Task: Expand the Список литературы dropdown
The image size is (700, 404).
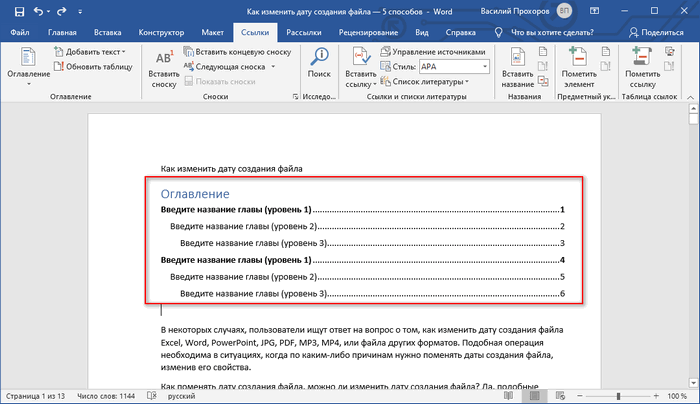Action: click(x=425, y=82)
